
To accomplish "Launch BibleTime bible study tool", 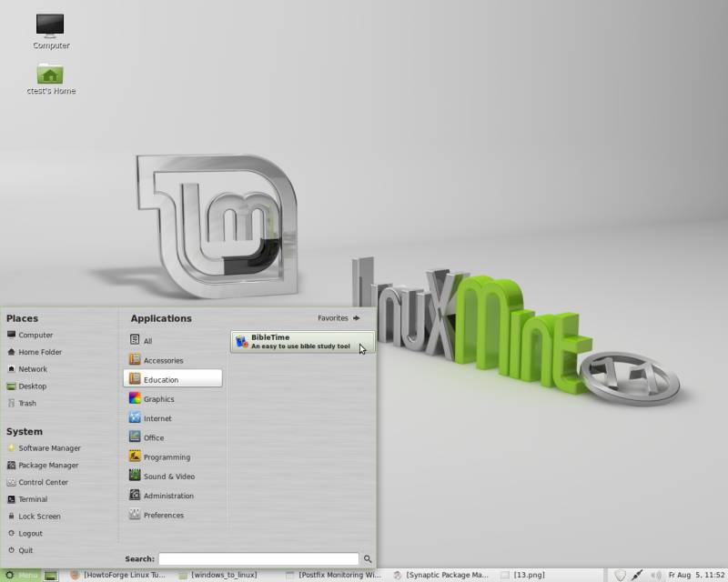I will [303, 342].
